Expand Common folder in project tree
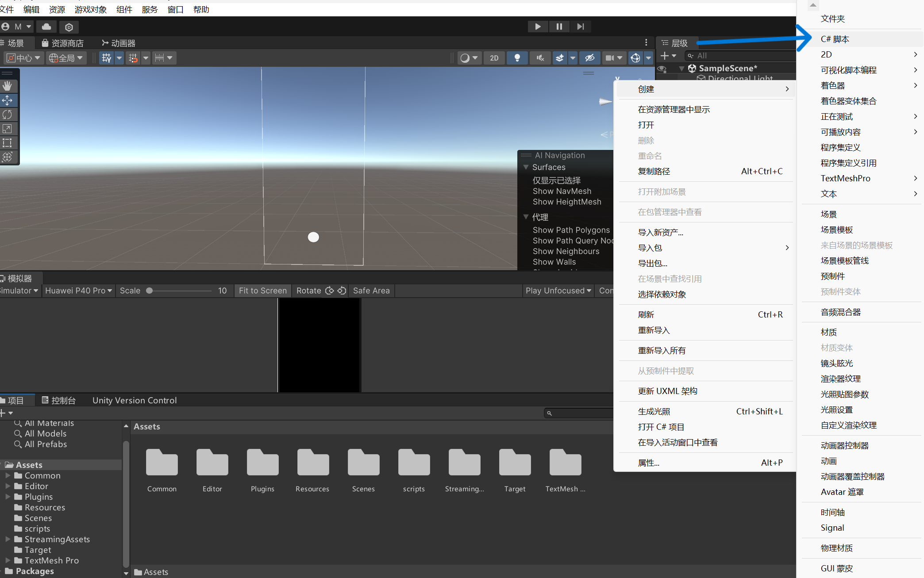924x578 pixels. coord(8,475)
